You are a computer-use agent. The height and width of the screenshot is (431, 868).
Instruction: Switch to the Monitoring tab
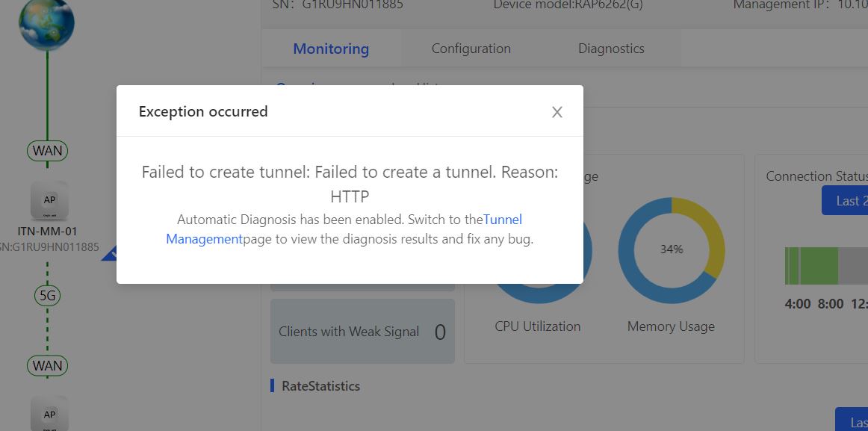[331, 49]
